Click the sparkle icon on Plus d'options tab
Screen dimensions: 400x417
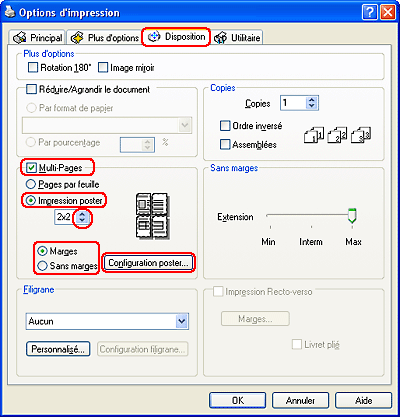(x=77, y=38)
